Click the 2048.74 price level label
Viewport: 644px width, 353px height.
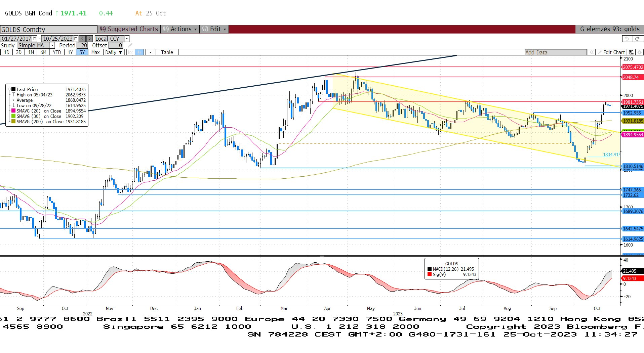(633, 77)
